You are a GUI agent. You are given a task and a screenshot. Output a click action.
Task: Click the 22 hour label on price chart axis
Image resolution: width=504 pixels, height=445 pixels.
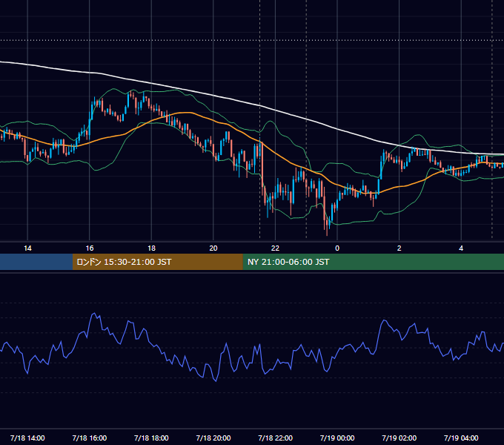pyautogui.click(x=275, y=248)
